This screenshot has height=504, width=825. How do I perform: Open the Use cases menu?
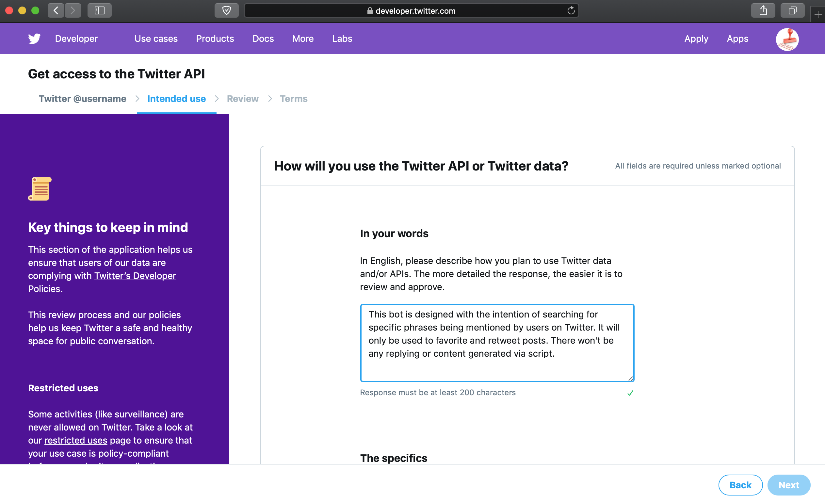[156, 39]
